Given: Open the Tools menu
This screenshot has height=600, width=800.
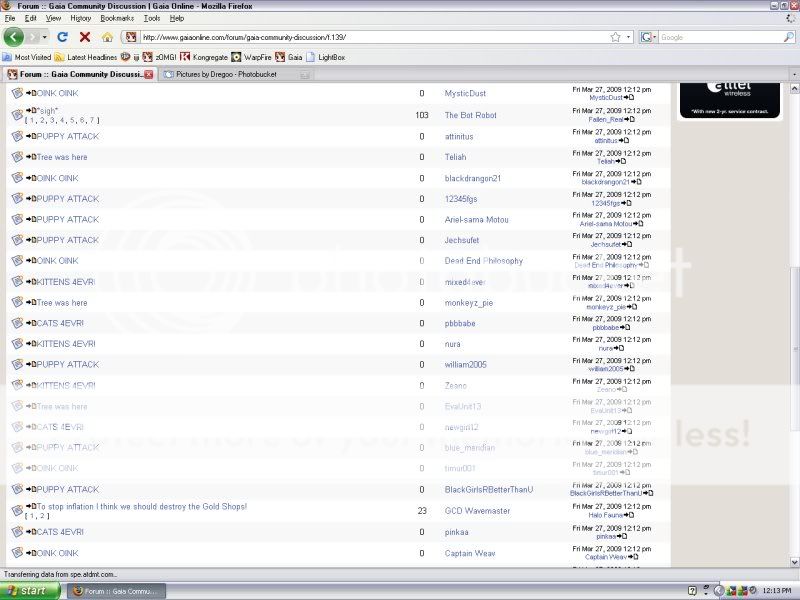Looking at the screenshot, I should [x=152, y=18].
